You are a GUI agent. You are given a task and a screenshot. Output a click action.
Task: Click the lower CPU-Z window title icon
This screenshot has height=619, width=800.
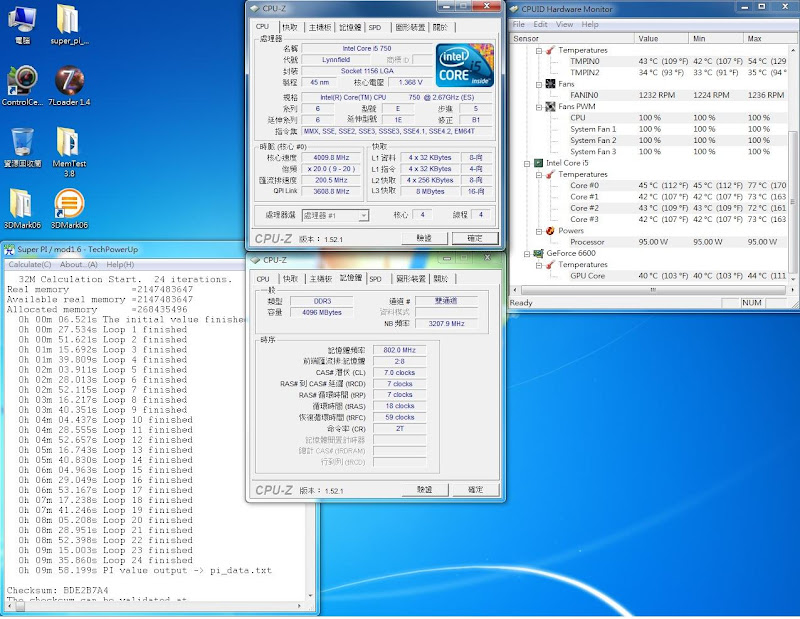coord(256,260)
